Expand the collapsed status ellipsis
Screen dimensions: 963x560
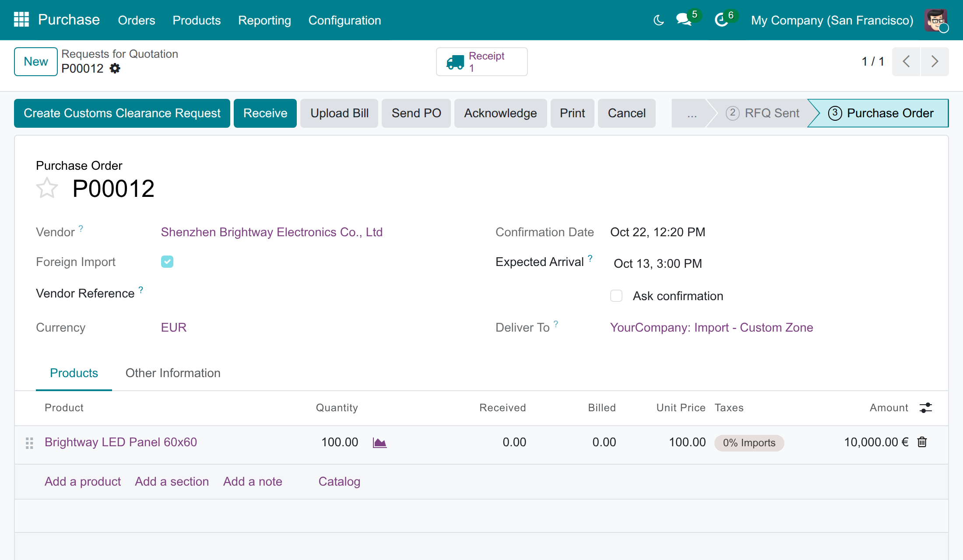(692, 113)
